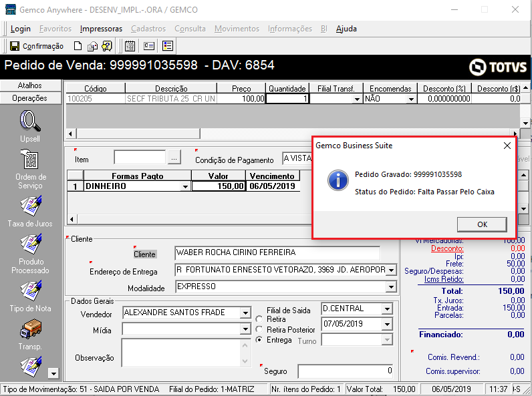Click the item grid horizontal scrollbar thumb
The image size is (532, 396).
(x=138, y=134)
